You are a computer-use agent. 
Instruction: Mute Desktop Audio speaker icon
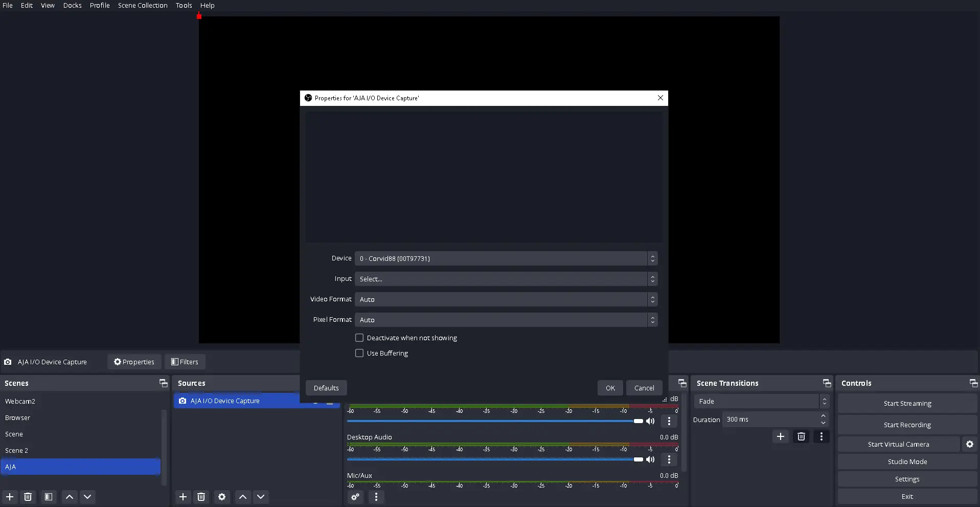(x=650, y=459)
